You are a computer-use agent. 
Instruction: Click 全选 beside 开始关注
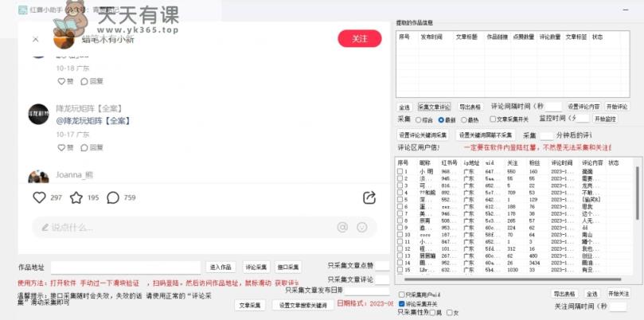click(591, 294)
